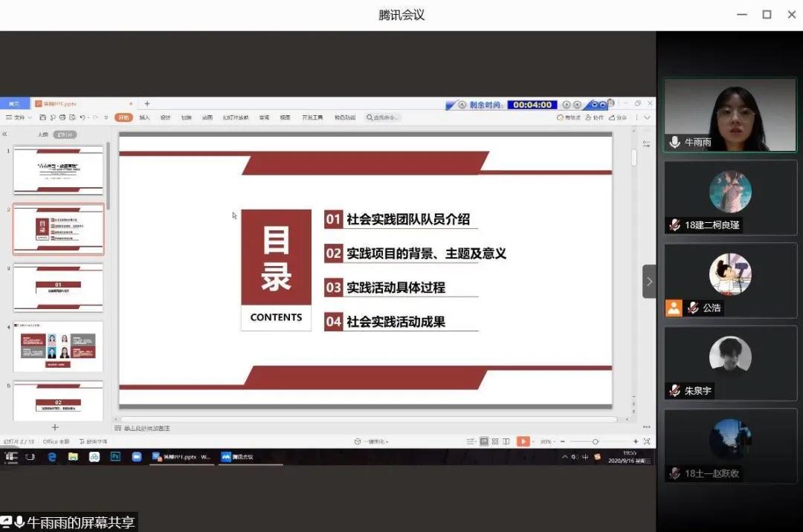Click the 一键美化 beautify button
This screenshot has height=532, width=803.
371,441
